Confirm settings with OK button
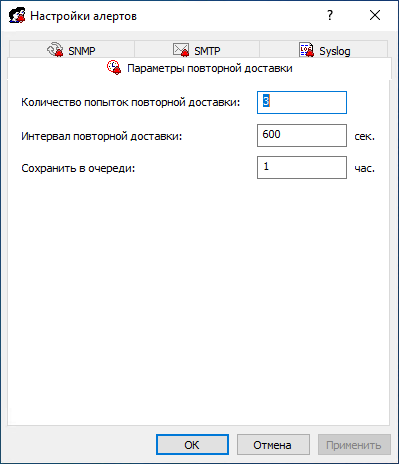399x464 pixels. pyautogui.click(x=192, y=445)
